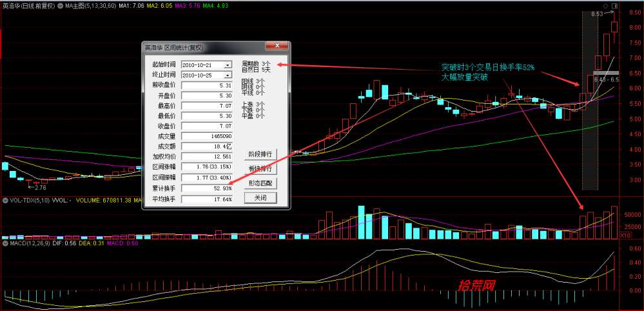
Task: Open the VOL-TDX panel settings icon
Action: coord(5,201)
